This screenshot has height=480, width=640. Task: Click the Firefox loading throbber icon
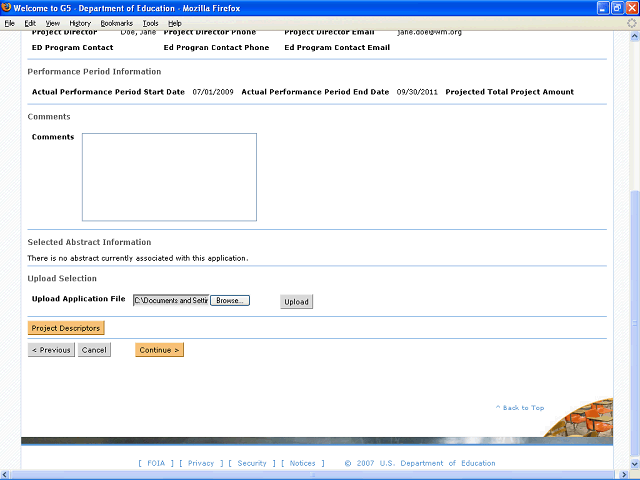click(x=631, y=23)
